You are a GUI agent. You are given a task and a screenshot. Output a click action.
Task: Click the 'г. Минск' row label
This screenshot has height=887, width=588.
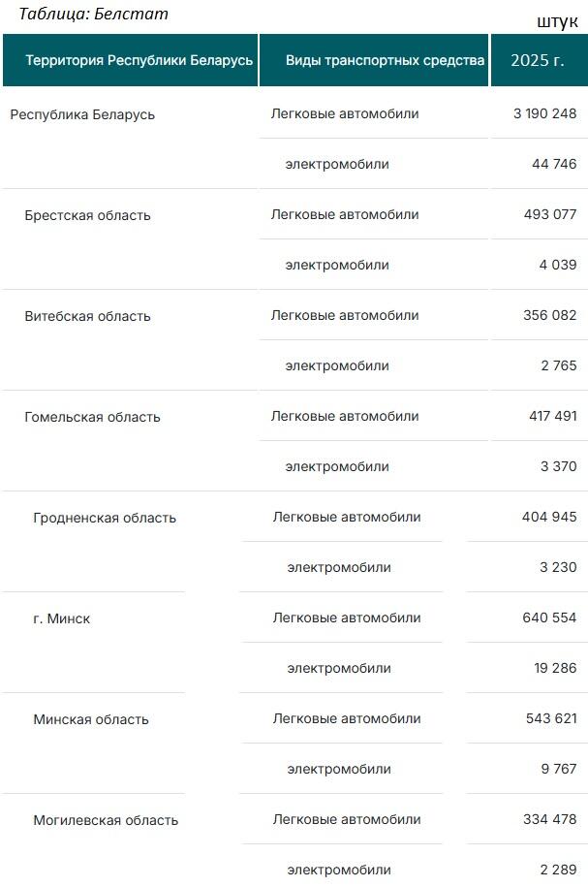click(x=61, y=618)
